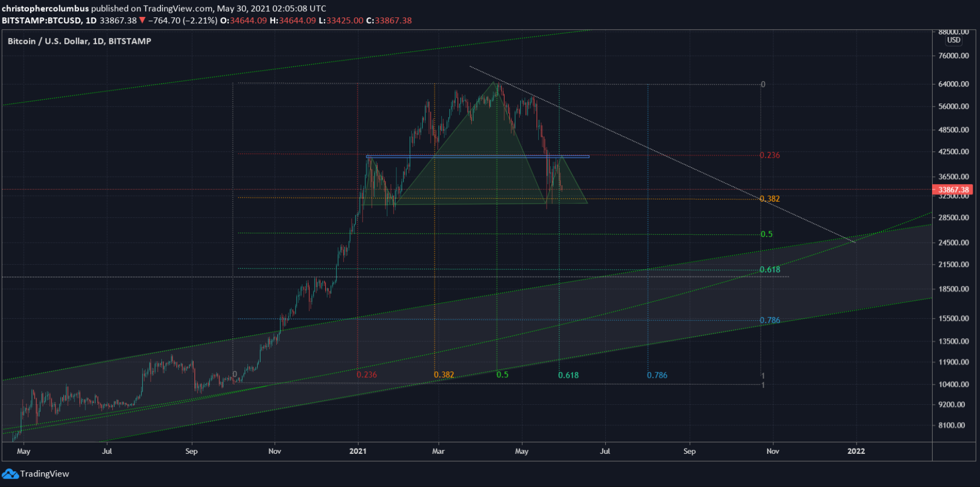Click the 13500.00 price axis label
This screenshot has width=980, height=487.
[x=954, y=341]
